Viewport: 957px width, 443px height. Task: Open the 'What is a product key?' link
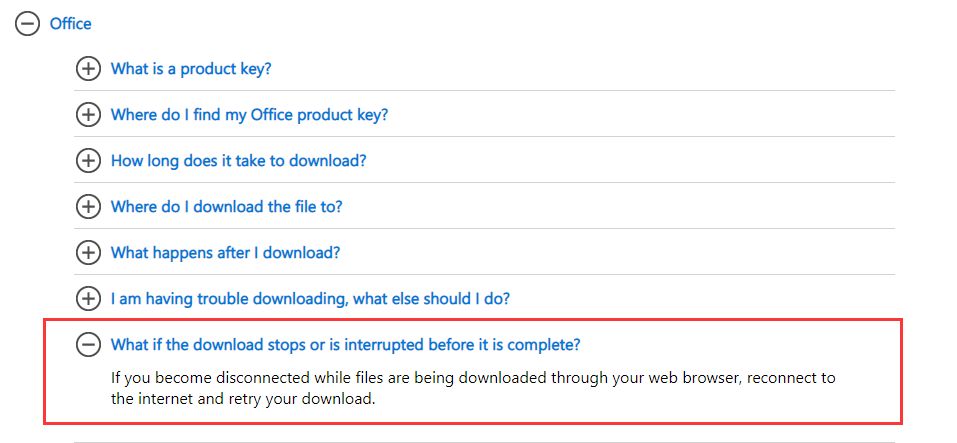point(190,68)
